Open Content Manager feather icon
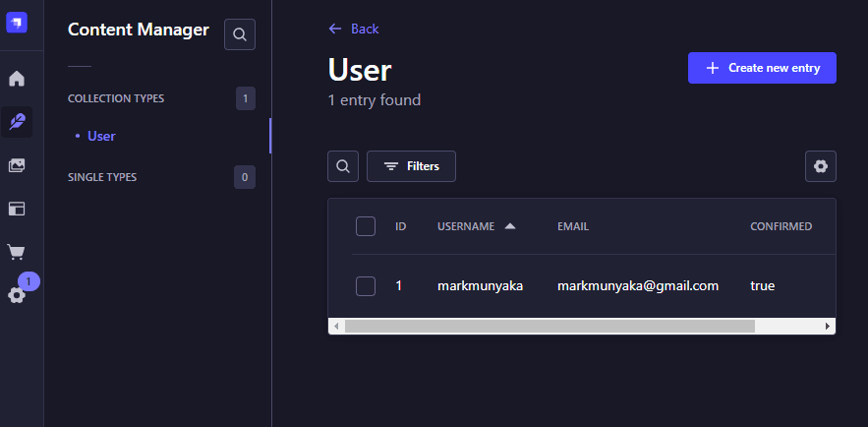The height and width of the screenshot is (427, 868). click(17, 122)
